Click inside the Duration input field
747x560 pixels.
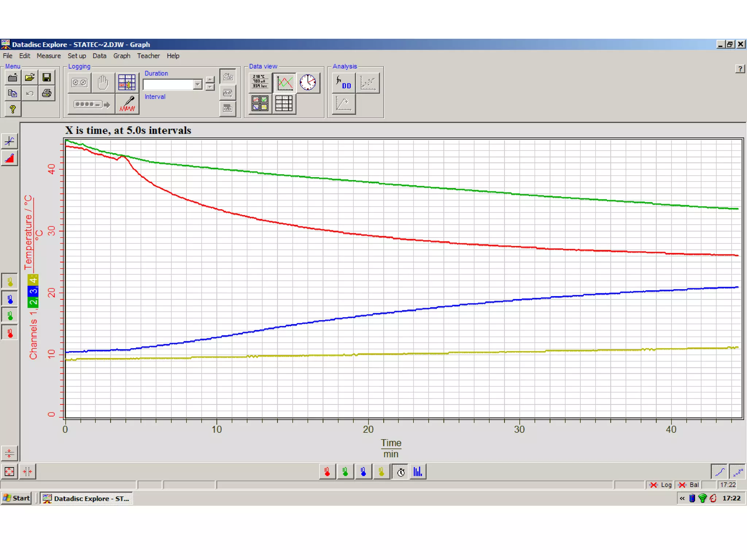pyautogui.click(x=168, y=85)
